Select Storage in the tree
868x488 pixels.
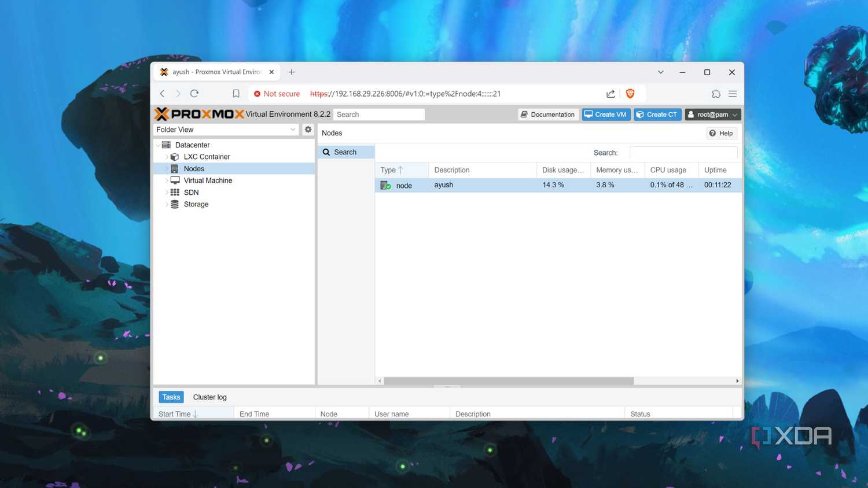click(x=196, y=204)
